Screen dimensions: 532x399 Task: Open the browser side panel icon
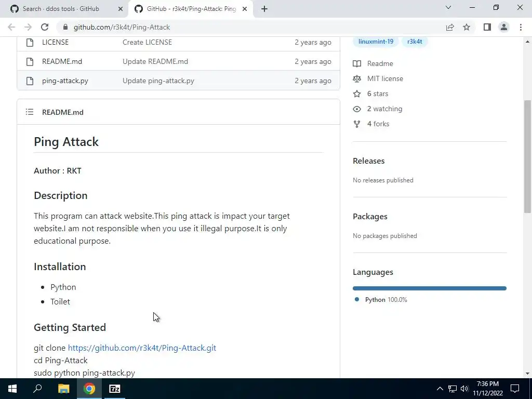tap(487, 27)
